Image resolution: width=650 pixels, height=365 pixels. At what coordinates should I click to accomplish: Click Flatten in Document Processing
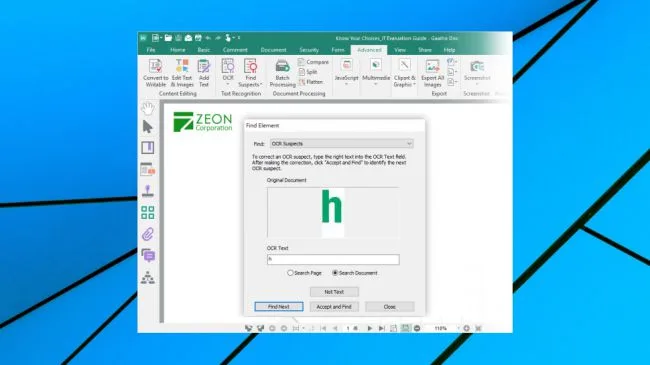coord(310,82)
